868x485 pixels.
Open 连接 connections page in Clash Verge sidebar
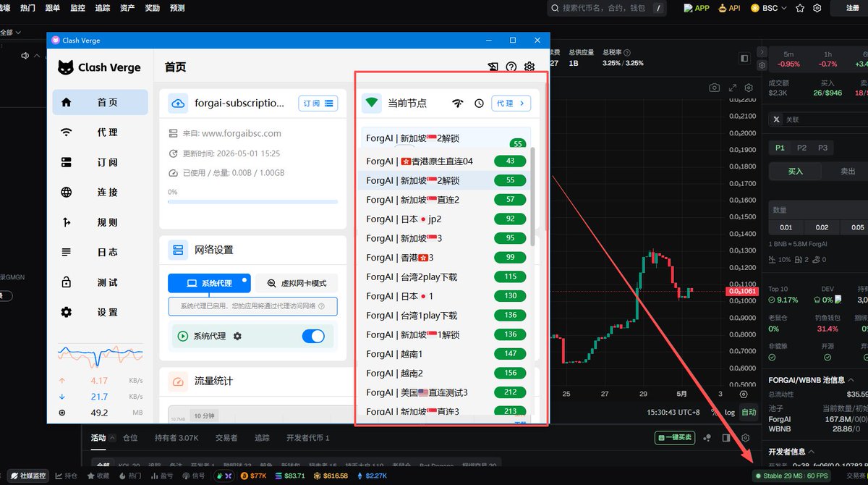tap(100, 193)
